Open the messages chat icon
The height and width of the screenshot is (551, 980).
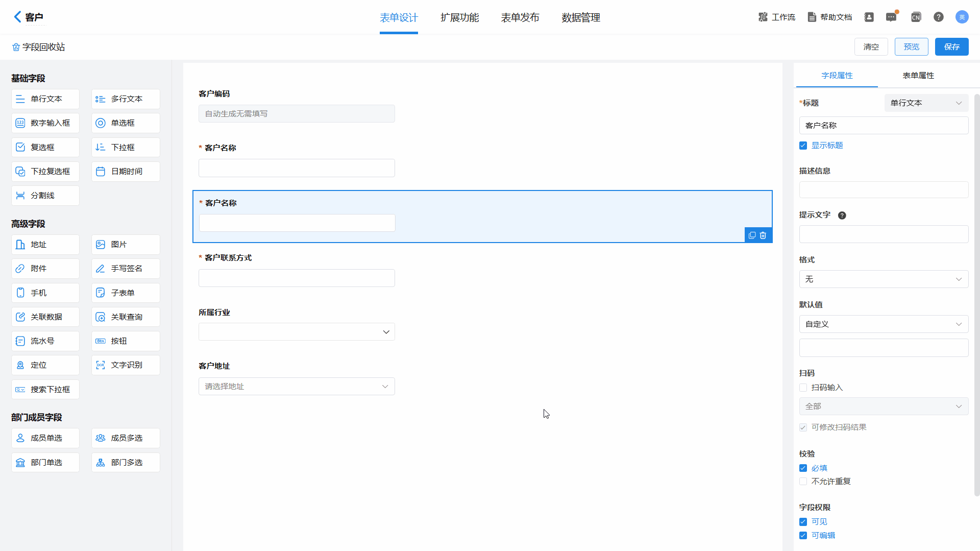point(891,17)
